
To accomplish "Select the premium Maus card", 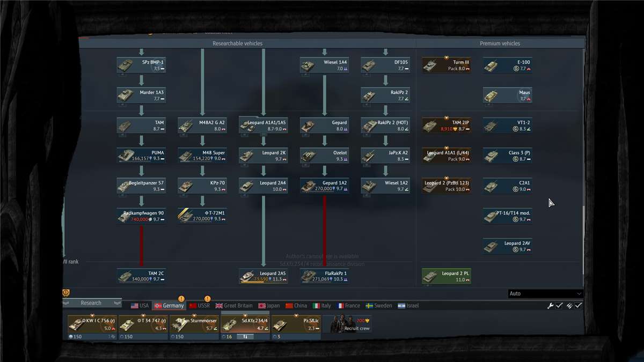I will [x=508, y=95].
